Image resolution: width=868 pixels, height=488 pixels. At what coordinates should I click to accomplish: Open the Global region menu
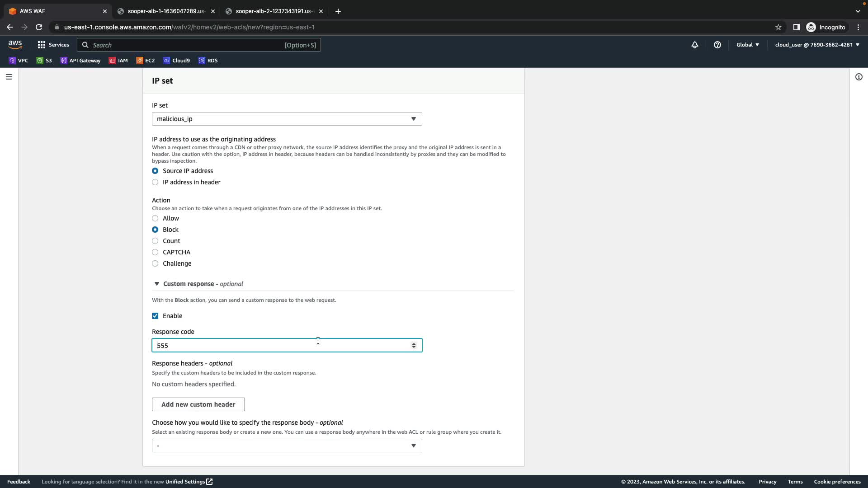tap(747, 45)
